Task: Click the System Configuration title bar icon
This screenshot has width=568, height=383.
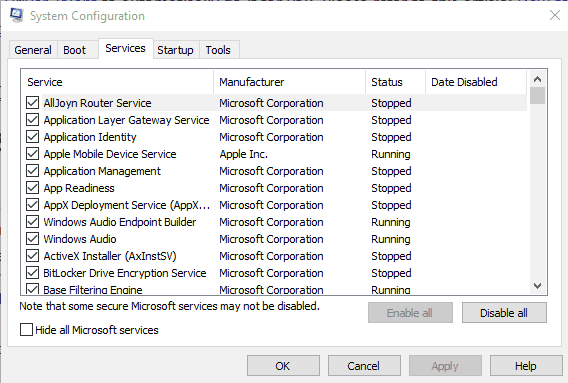Action: (17, 15)
